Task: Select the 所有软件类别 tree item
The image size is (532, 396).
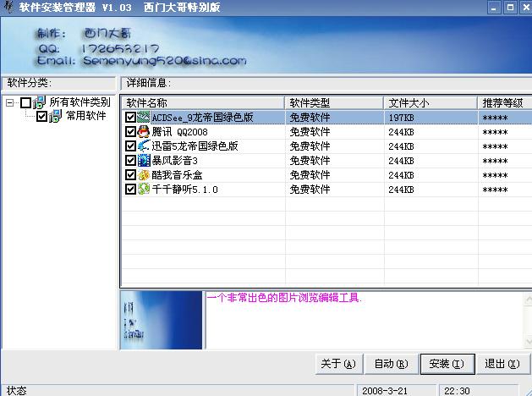Action: pyautogui.click(x=80, y=102)
